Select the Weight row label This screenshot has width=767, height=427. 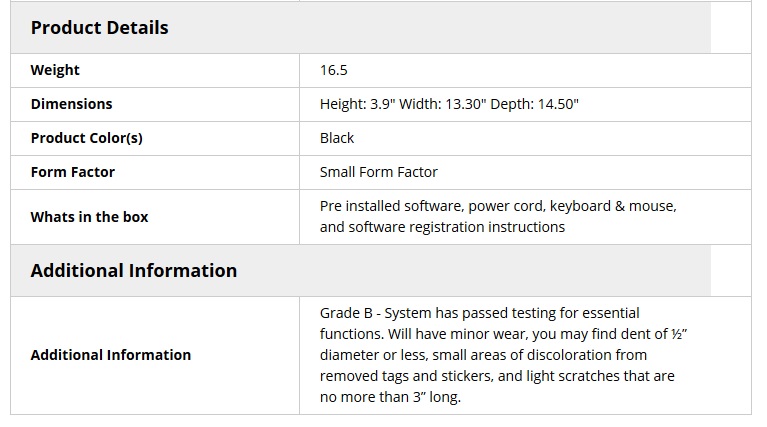(55, 70)
